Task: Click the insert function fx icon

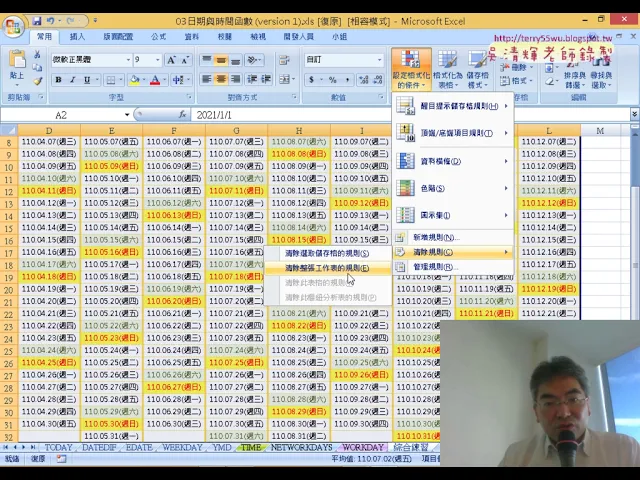Action: click(182, 115)
